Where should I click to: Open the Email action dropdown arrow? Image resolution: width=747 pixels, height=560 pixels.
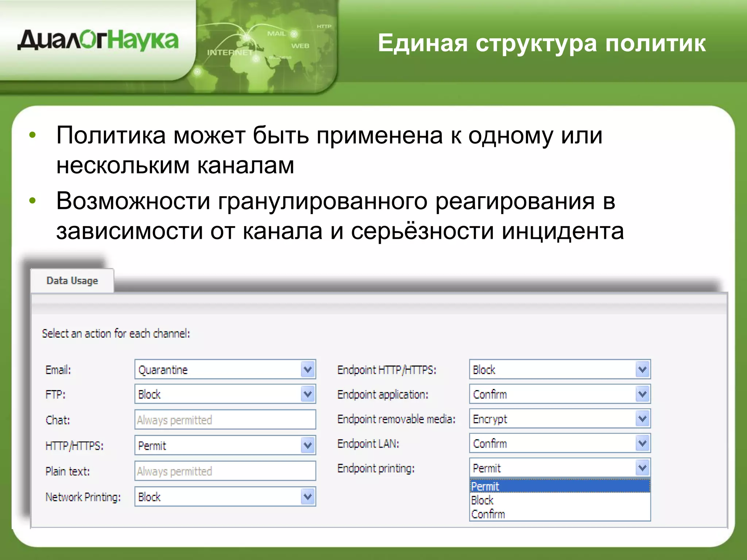click(308, 370)
